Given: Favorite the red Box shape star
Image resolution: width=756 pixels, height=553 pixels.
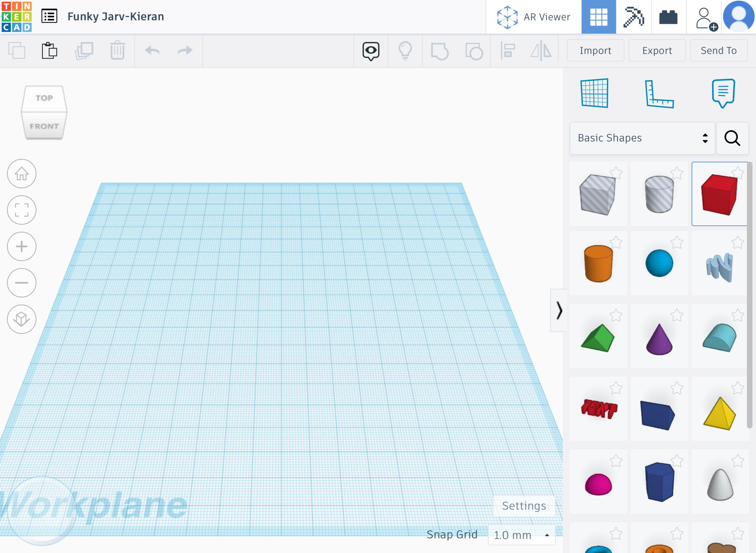Looking at the screenshot, I should point(738,173).
